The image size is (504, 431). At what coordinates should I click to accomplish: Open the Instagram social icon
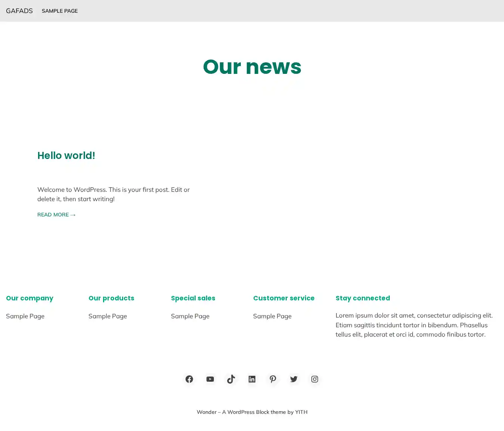click(315, 379)
